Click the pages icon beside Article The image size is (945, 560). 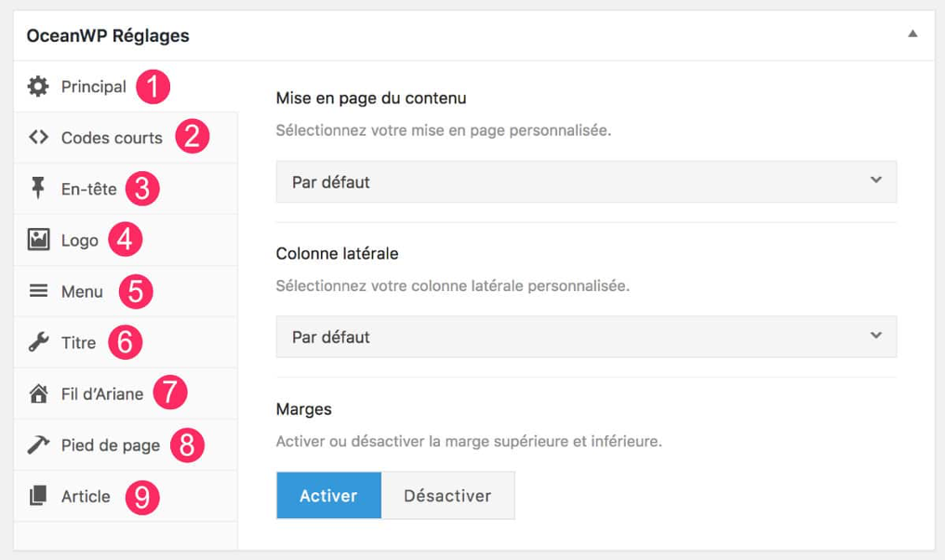click(x=38, y=496)
